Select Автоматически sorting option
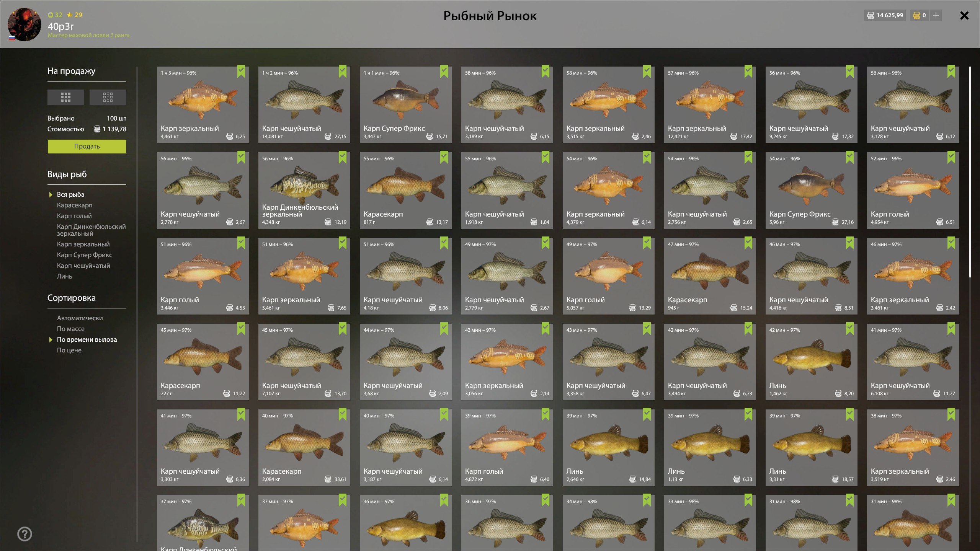This screenshot has width=980, height=551. tap(80, 318)
